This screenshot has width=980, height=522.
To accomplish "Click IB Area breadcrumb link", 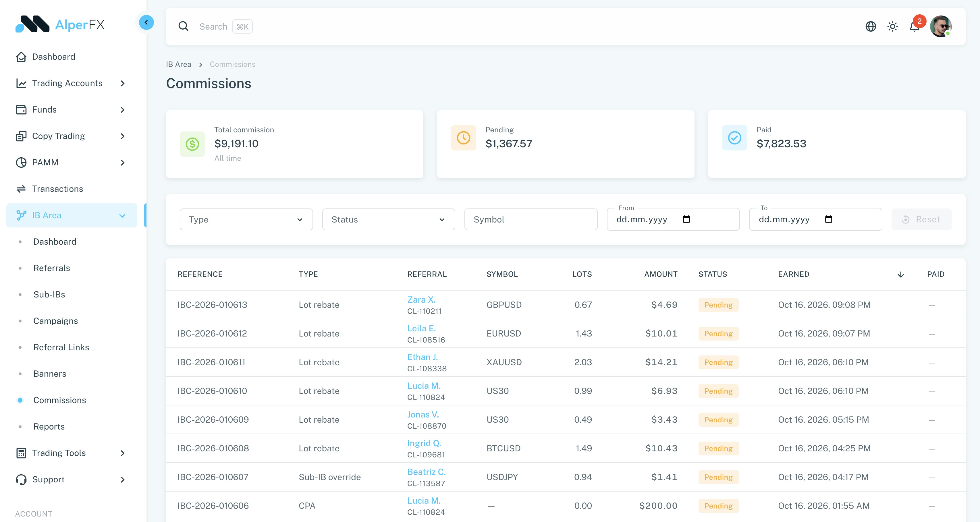I will [x=178, y=64].
